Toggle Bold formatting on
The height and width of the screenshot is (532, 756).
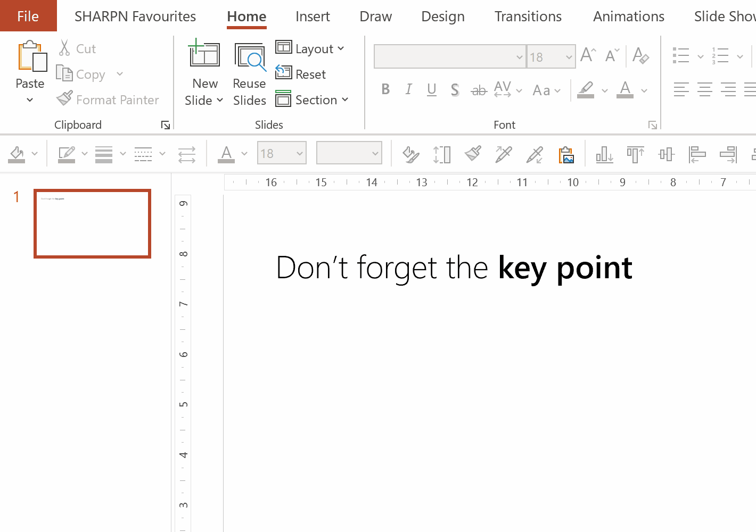click(x=385, y=89)
